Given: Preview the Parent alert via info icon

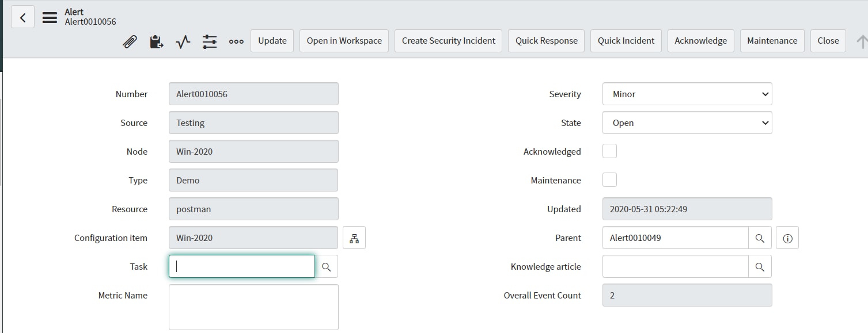Looking at the screenshot, I should point(787,238).
